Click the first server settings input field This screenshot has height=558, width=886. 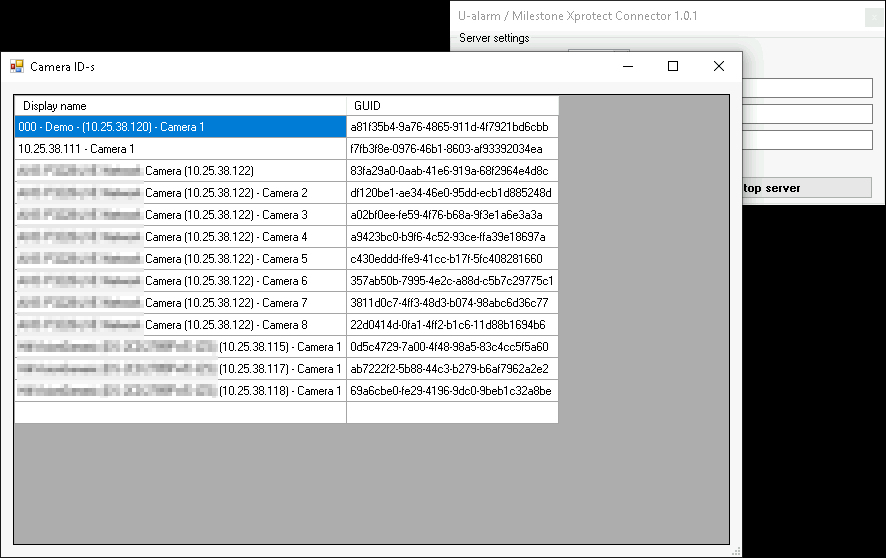808,89
